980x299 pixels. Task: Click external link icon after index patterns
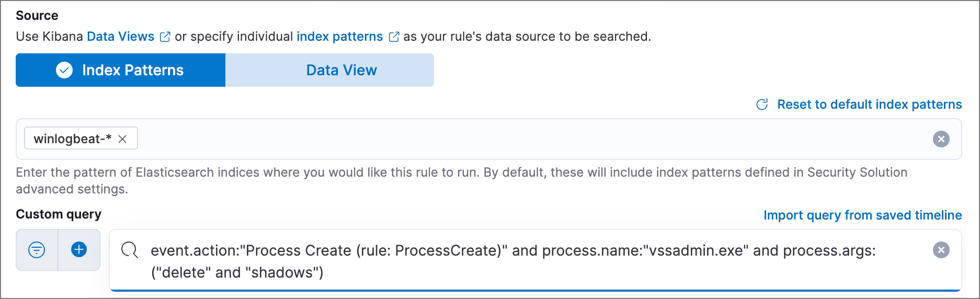point(394,37)
